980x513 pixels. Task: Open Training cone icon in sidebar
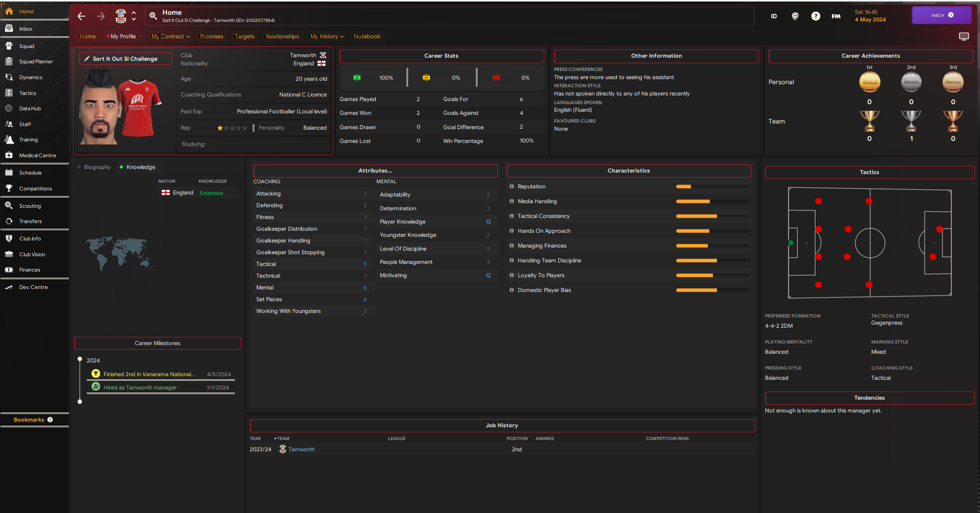(x=9, y=139)
